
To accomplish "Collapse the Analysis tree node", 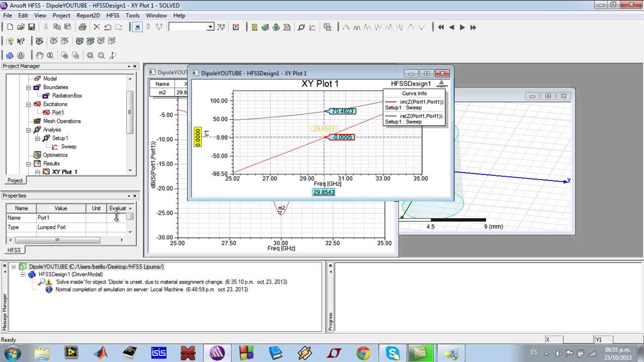I will tap(29, 130).
